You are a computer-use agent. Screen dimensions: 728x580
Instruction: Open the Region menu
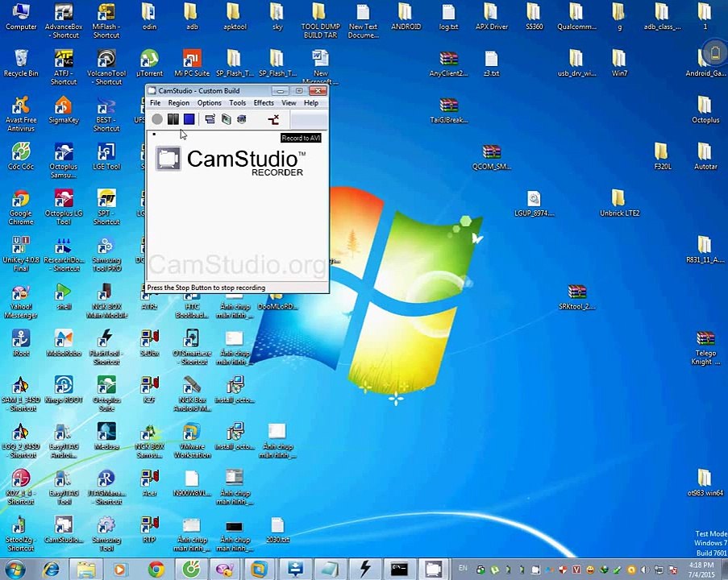(x=178, y=103)
